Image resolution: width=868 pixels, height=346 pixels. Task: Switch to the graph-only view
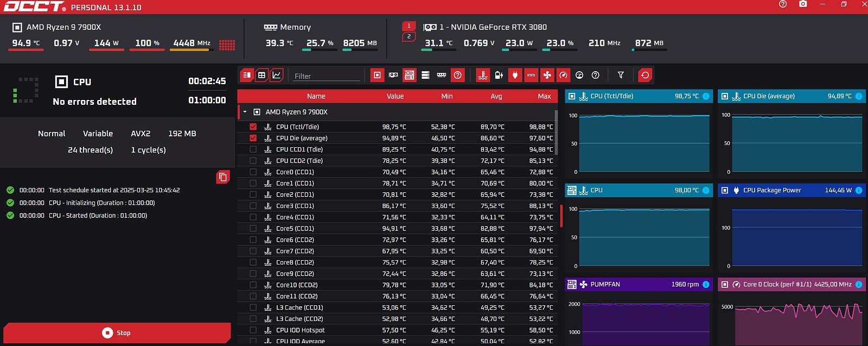pos(277,75)
